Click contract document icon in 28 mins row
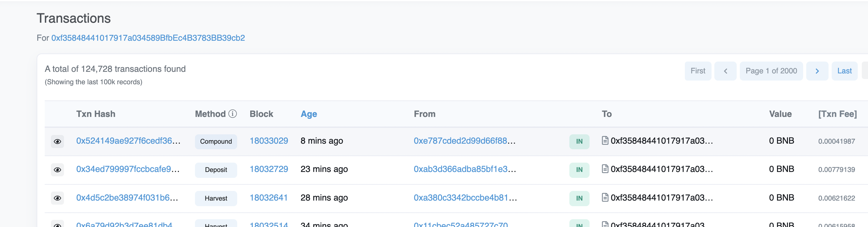This screenshot has width=868, height=227. (605, 197)
